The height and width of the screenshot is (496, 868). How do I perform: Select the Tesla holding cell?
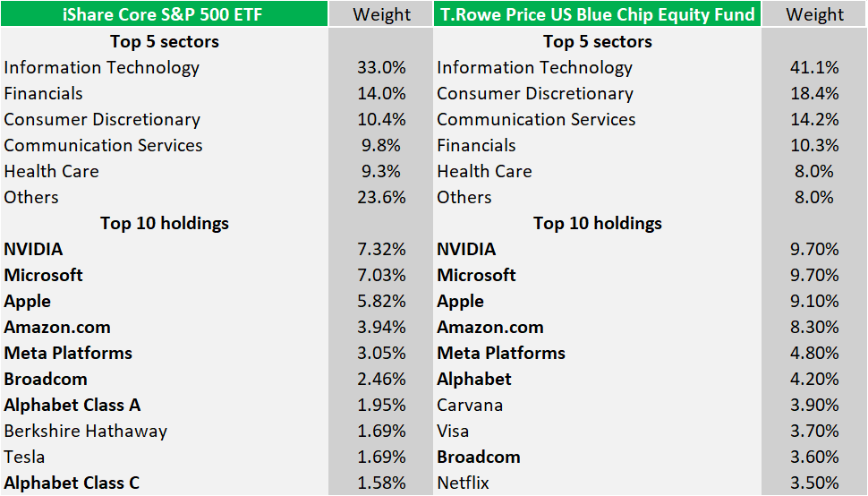tap(25, 457)
